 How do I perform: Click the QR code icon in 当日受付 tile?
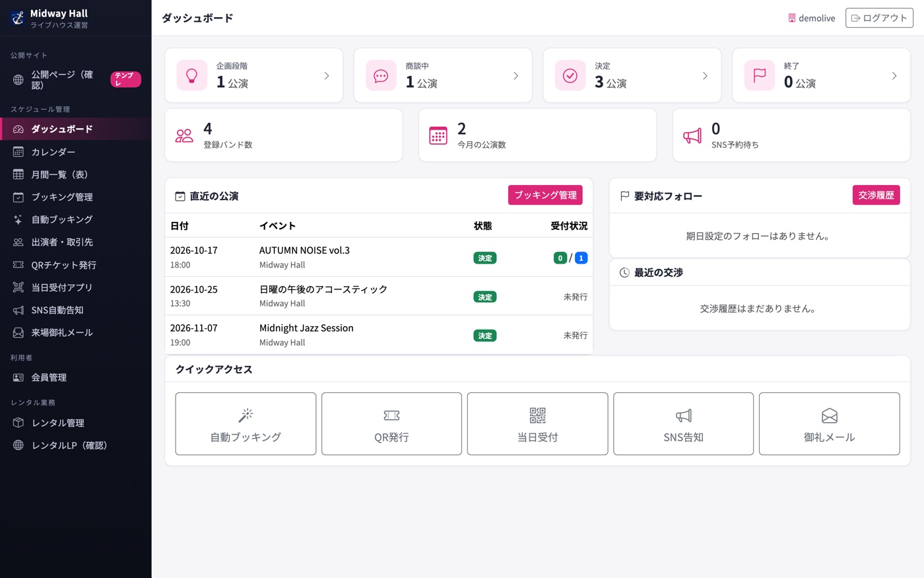click(538, 415)
